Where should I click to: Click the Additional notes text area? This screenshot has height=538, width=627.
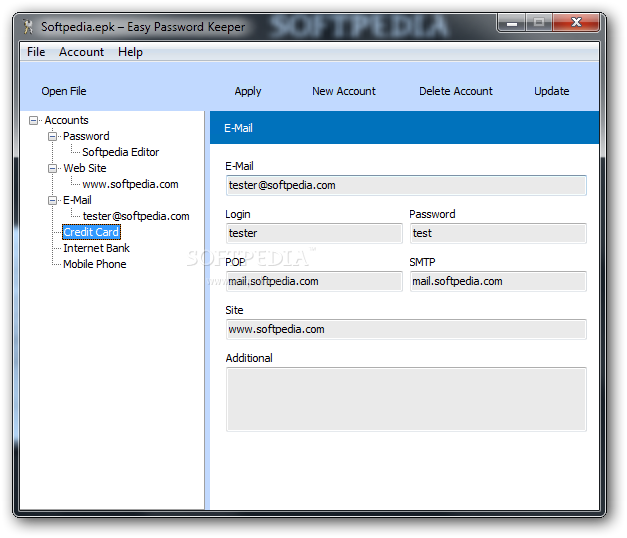(406, 400)
